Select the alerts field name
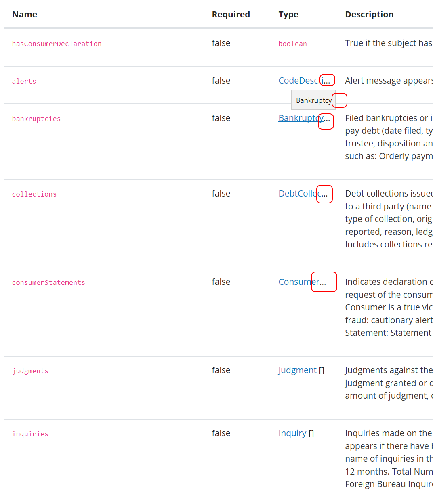433x504 pixels. (24, 81)
